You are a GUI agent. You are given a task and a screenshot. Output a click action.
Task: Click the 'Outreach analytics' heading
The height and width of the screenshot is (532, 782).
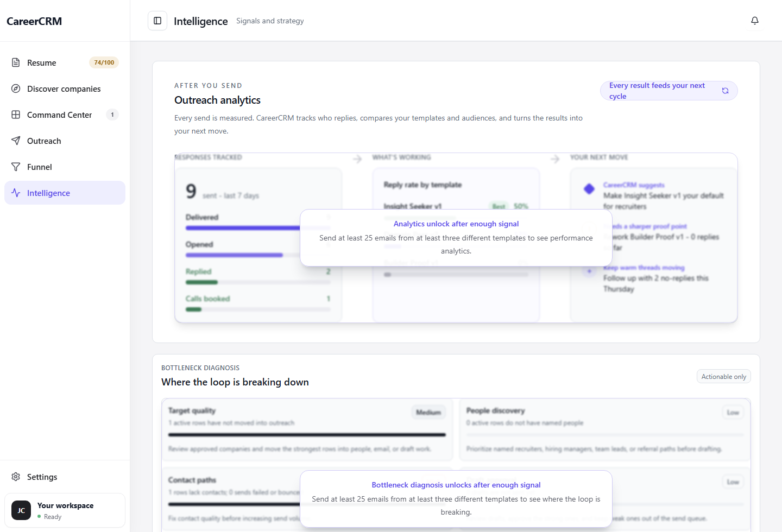coord(217,100)
